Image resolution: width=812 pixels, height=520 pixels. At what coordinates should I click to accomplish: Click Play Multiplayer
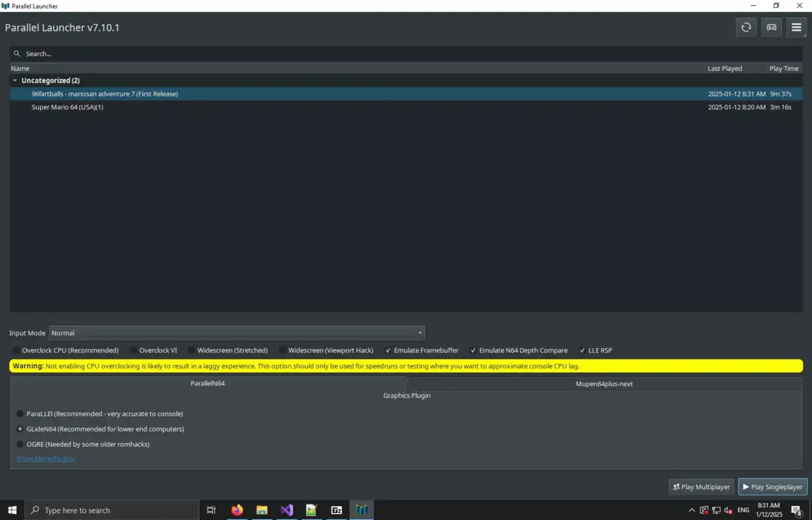[701, 487]
